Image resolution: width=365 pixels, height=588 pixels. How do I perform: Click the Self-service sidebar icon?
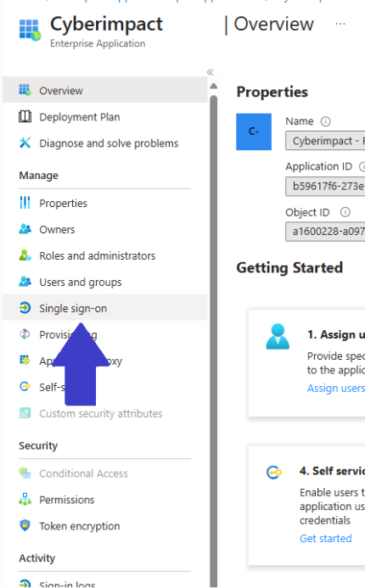[25, 386]
